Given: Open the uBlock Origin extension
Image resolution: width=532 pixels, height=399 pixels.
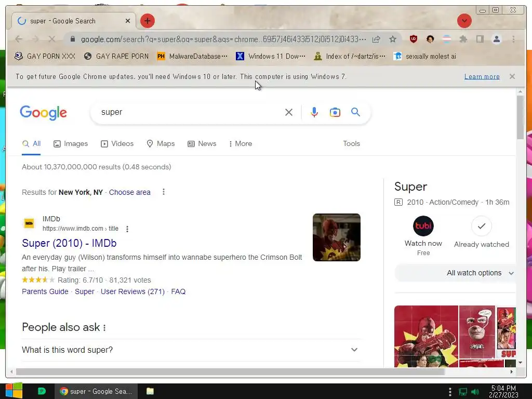Looking at the screenshot, I should (413, 39).
